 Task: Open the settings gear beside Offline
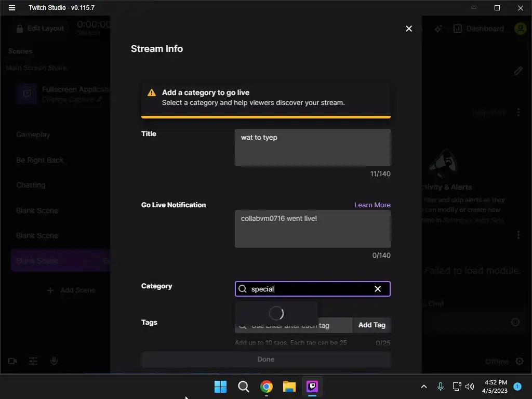(520, 362)
